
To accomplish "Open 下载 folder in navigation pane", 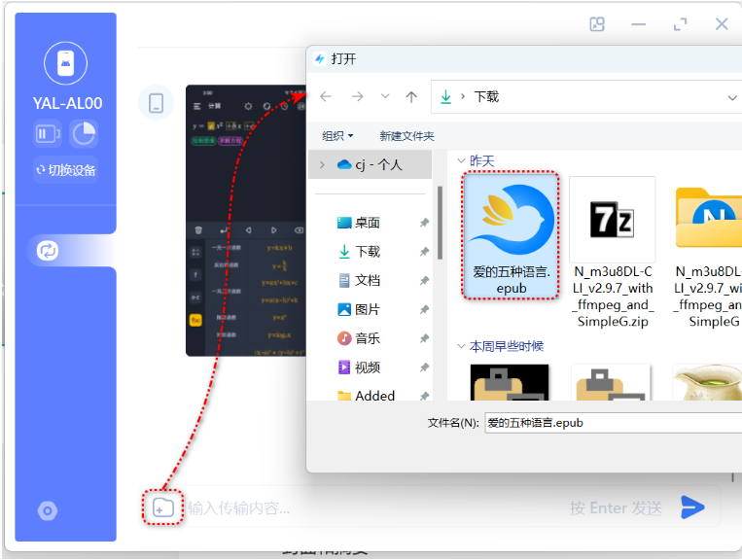I will click(367, 252).
